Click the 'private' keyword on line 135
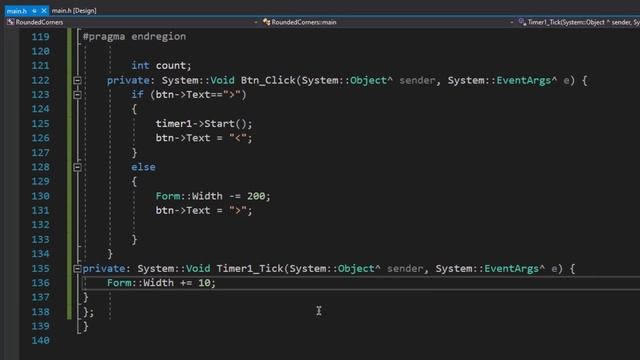 [x=104, y=269]
